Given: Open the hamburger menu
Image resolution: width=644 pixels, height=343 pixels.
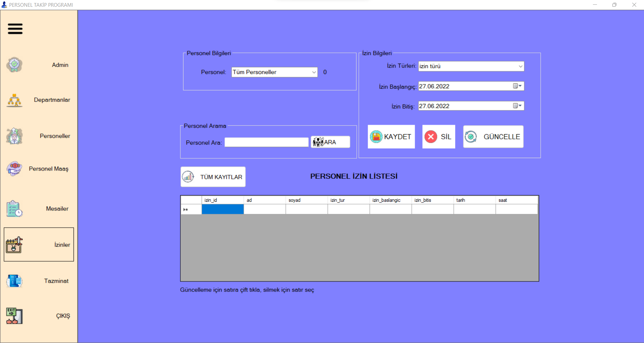Looking at the screenshot, I should (15, 29).
